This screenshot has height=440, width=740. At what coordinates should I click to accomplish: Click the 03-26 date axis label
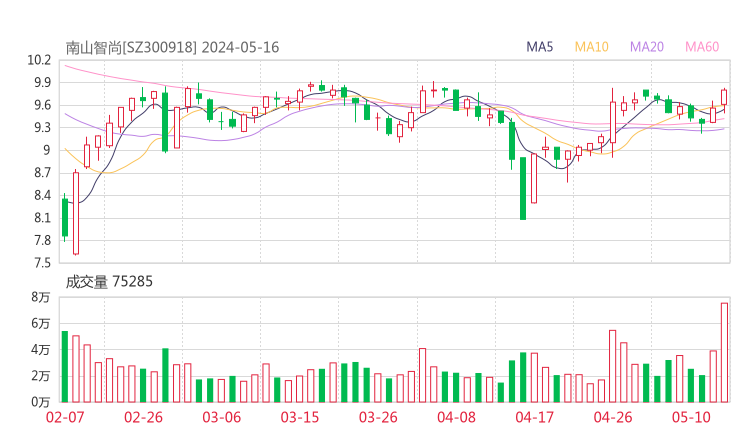[x=378, y=417]
